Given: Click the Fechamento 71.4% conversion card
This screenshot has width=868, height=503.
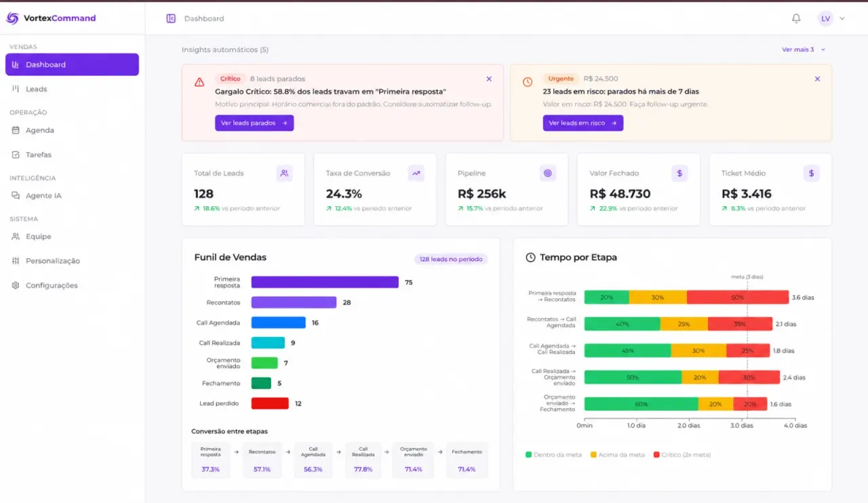Looking at the screenshot, I should pos(467,460).
